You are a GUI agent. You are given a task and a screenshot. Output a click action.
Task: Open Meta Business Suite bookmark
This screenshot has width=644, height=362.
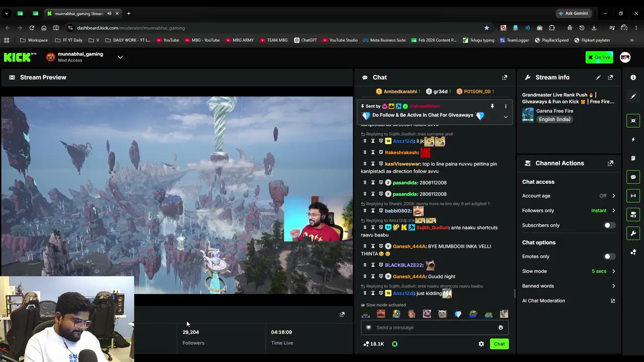384,40
